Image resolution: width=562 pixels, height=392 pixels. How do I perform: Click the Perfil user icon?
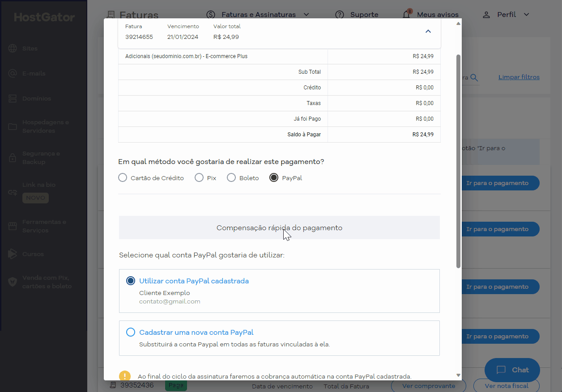click(486, 15)
